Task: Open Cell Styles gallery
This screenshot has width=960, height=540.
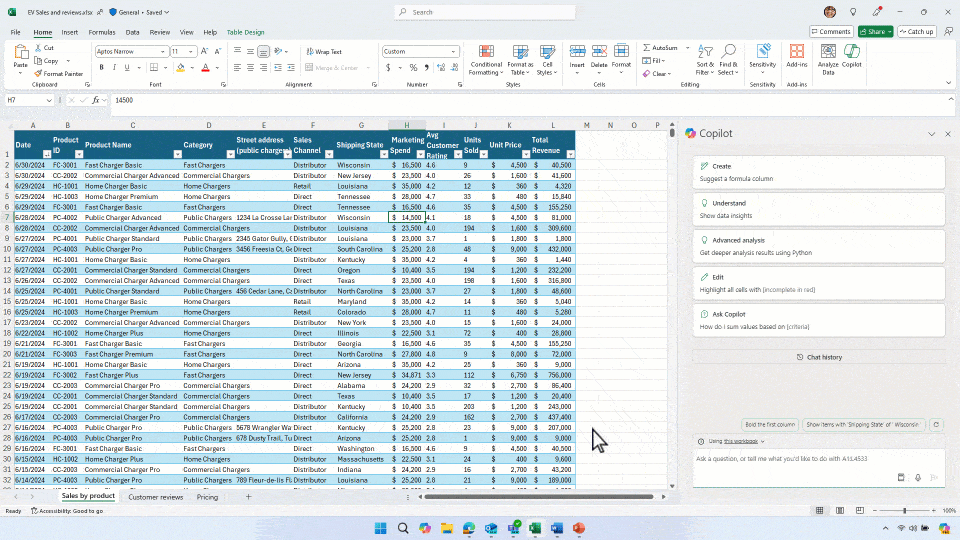Action: tap(547, 60)
